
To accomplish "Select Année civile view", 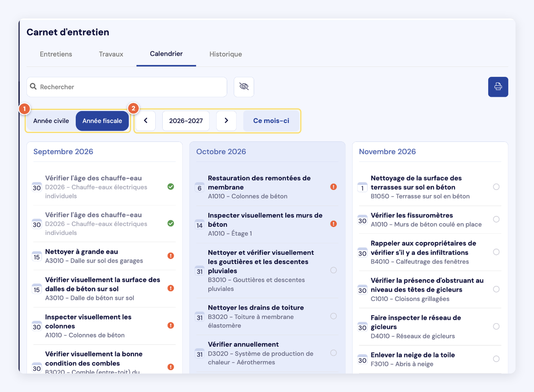I will 51,121.
